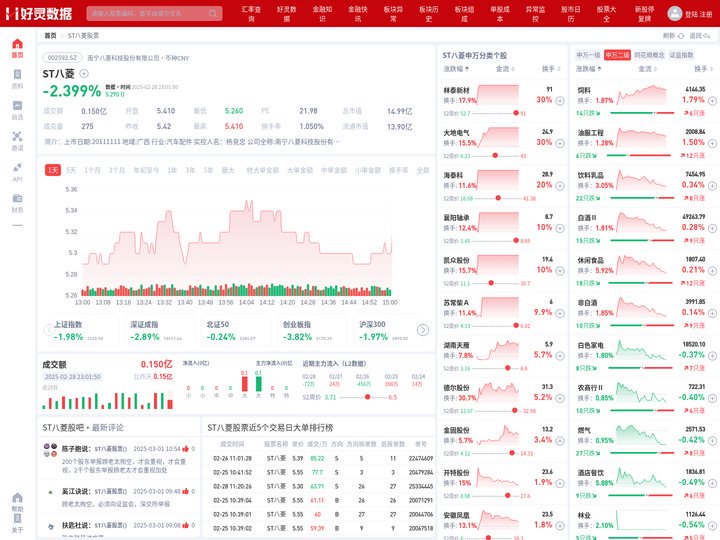This screenshot has height=540, width=720.
Task: Click 大地电气 52-week price slider dot
Action: (495, 156)
